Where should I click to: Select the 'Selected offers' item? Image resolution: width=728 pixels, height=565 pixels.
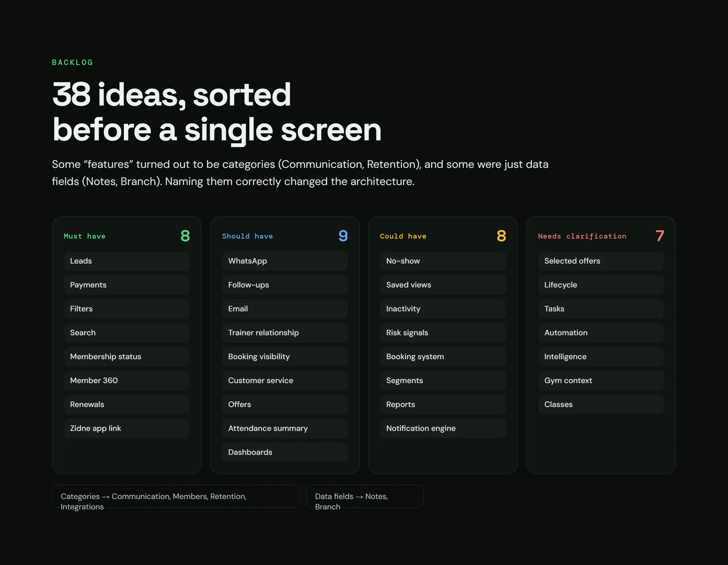(601, 261)
